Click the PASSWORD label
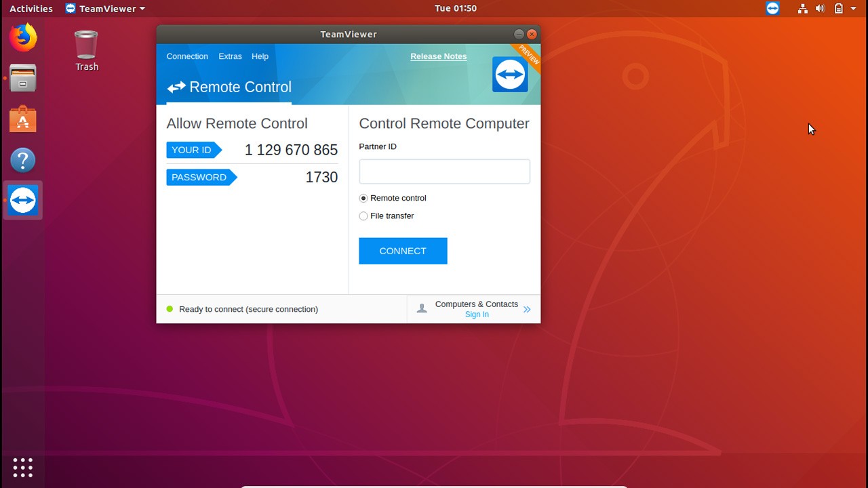This screenshot has width=868, height=488. [x=201, y=177]
